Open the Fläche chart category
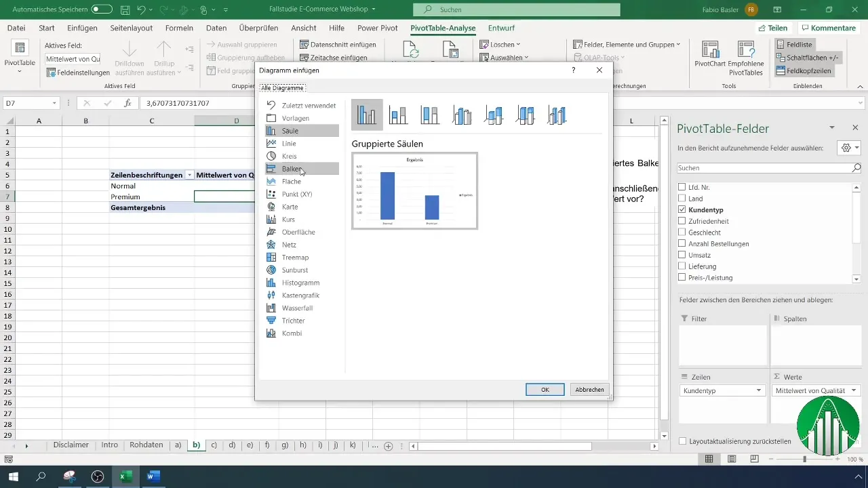 [x=302, y=182]
